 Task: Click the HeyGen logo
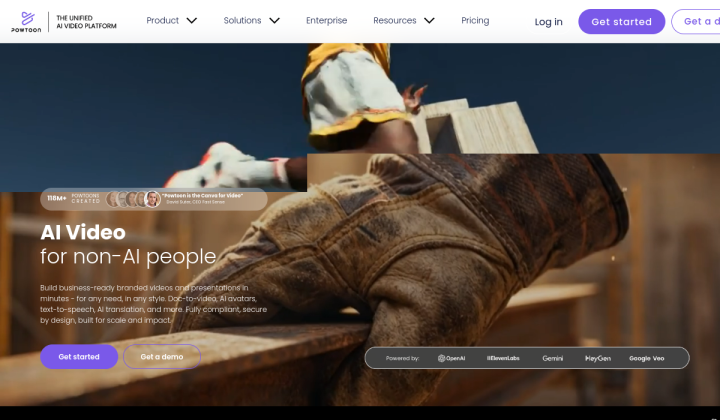click(x=598, y=358)
